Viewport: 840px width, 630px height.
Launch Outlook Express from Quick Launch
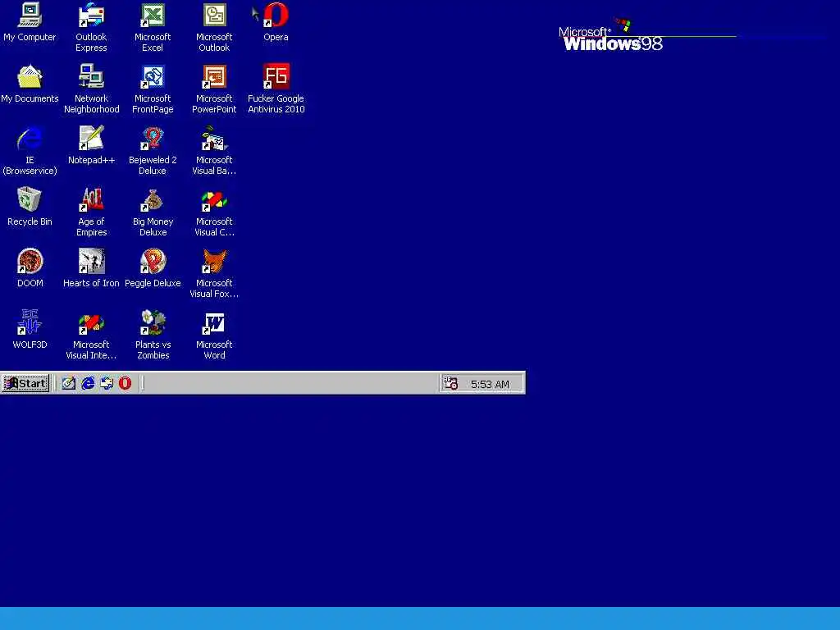[x=107, y=383]
